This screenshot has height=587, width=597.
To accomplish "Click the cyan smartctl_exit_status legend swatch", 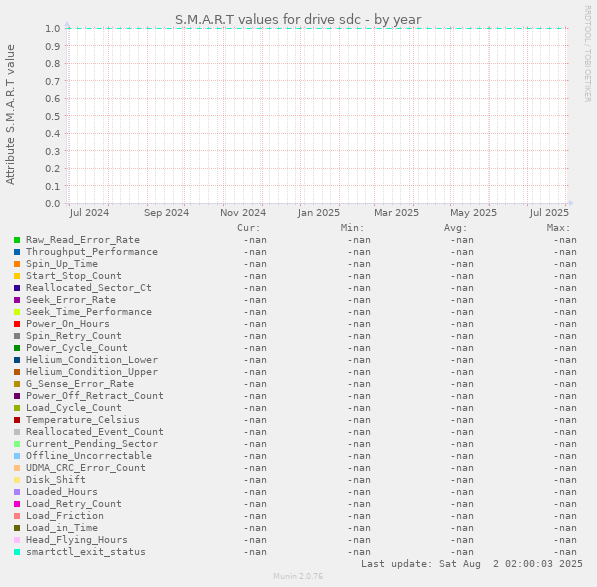I will [x=17, y=552].
